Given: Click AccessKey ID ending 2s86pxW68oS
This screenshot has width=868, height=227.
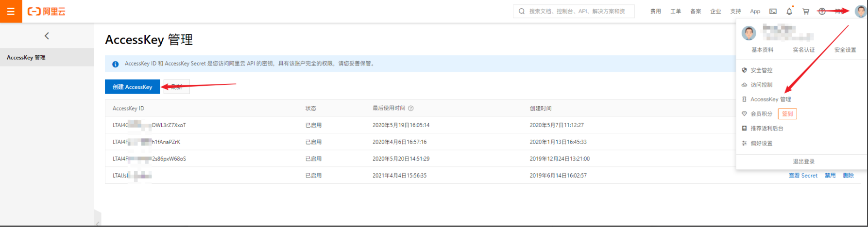Looking at the screenshot, I should click(149, 159).
